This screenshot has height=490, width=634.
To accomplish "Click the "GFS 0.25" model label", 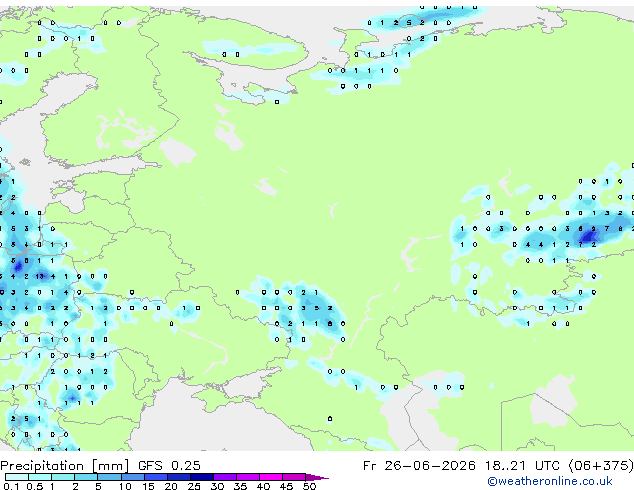I will pos(169,466).
